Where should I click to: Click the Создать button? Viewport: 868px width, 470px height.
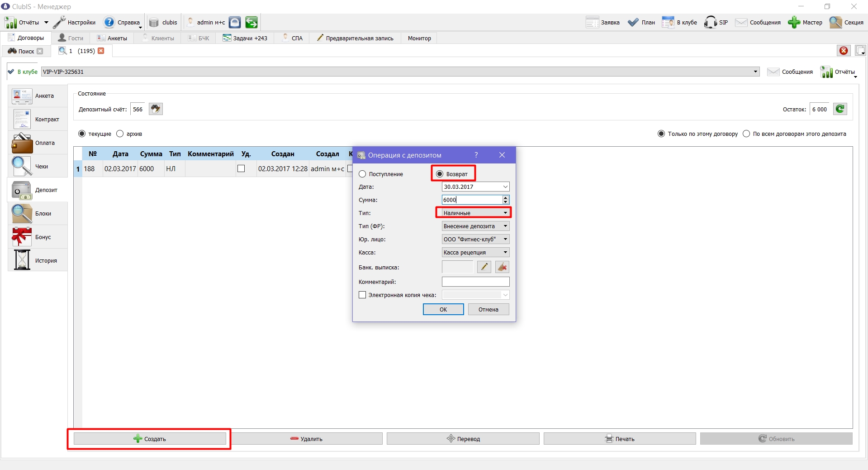(150, 439)
